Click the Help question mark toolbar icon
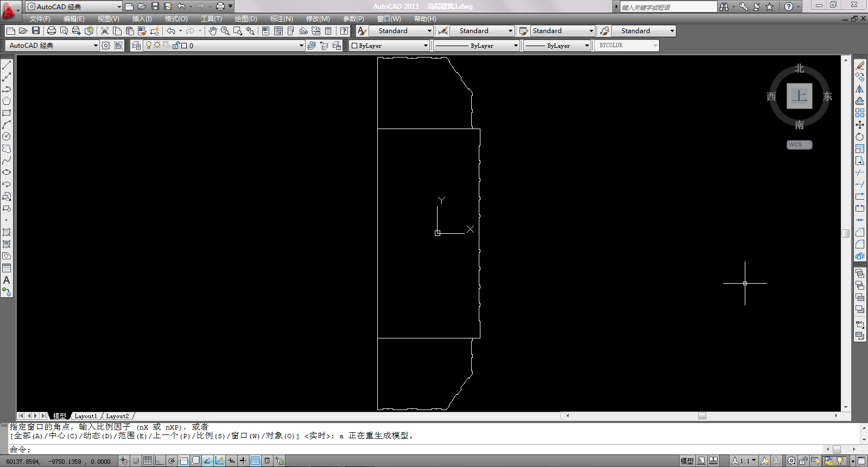Screen dimensions: 868x467 344,31
